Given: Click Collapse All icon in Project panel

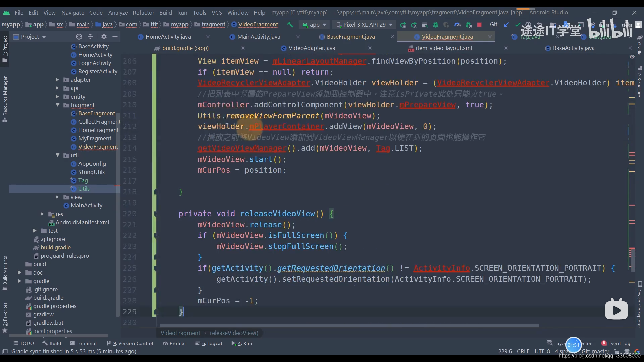Looking at the screenshot, I should pos(90,37).
